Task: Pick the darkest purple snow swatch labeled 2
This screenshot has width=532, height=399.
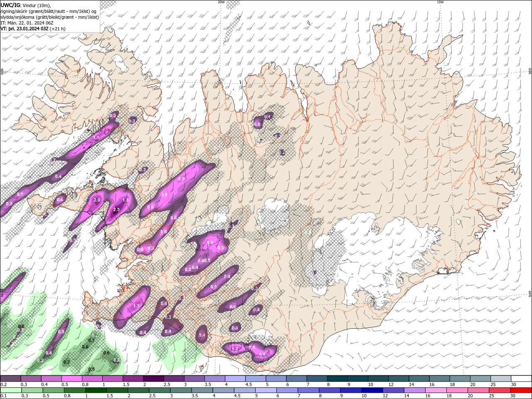Action: coord(153,378)
